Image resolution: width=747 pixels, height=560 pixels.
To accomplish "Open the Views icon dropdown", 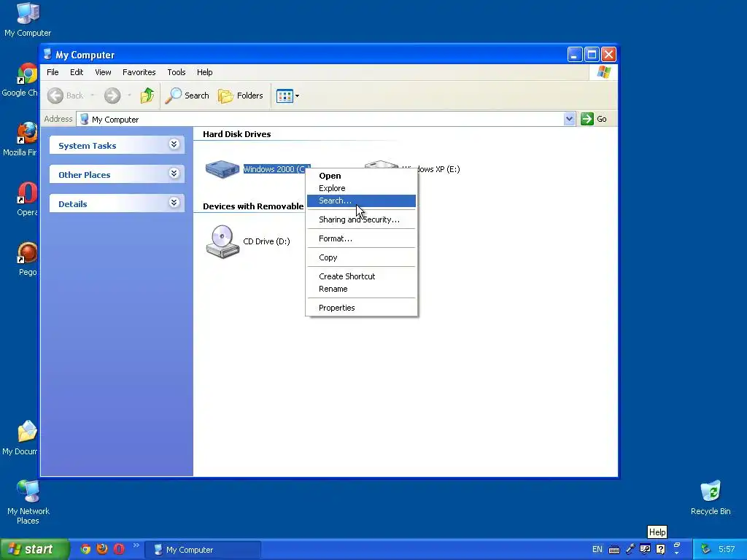I will [x=287, y=96].
